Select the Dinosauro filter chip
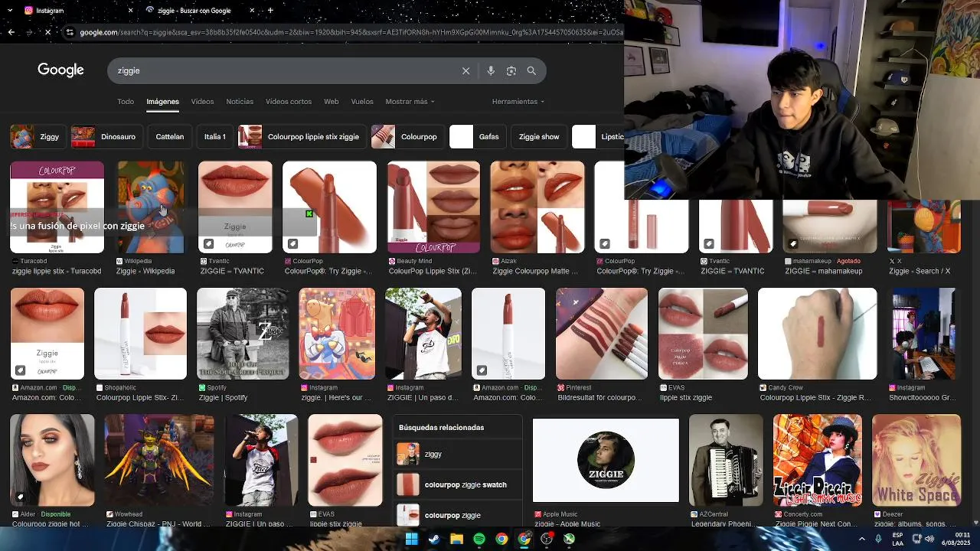This screenshot has width=980, height=551. (x=106, y=137)
